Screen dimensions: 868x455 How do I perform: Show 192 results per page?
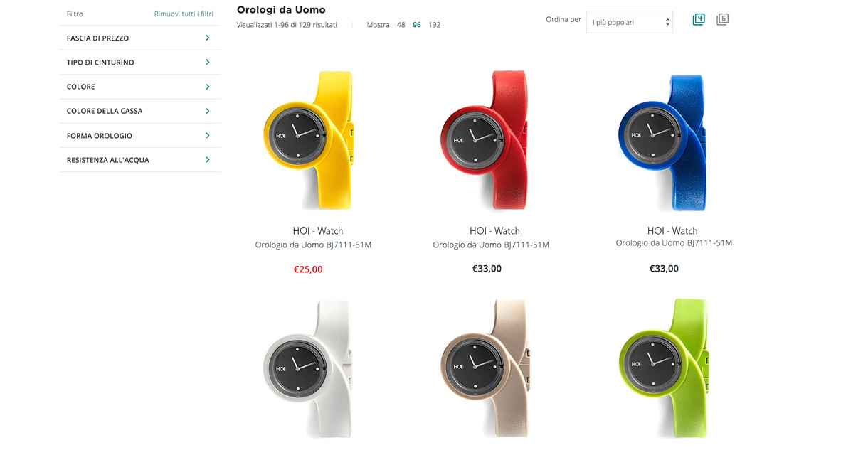(435, 25)
